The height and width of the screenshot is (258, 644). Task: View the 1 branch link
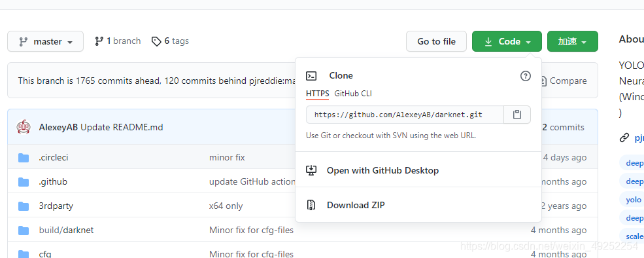coord(118,41)
